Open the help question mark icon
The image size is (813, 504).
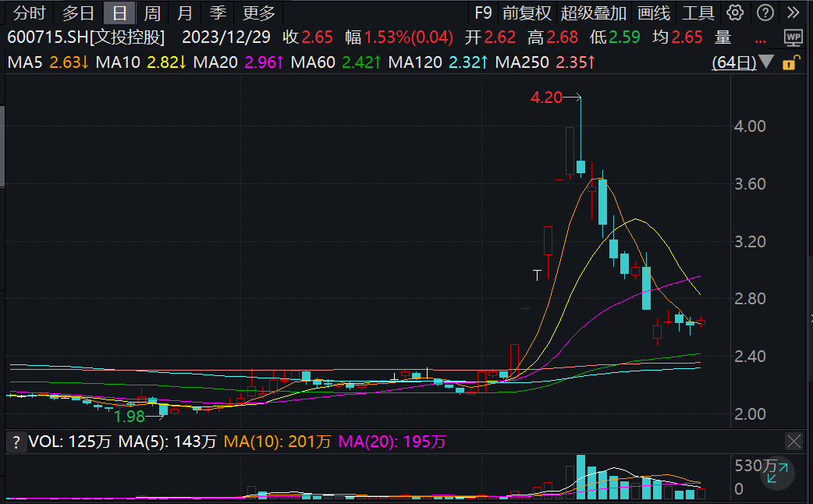(x=765, y=12)
